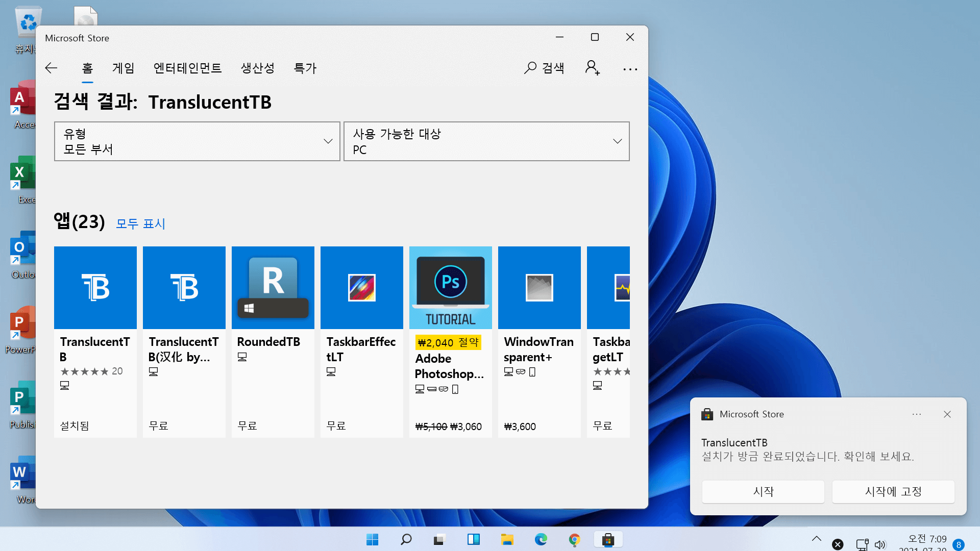
Task: Open the 특가 deals tab
Action: pos(305,68)
